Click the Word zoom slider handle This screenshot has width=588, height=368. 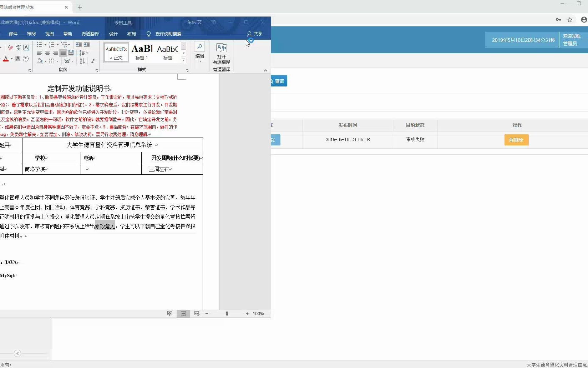tap(227, 314)
